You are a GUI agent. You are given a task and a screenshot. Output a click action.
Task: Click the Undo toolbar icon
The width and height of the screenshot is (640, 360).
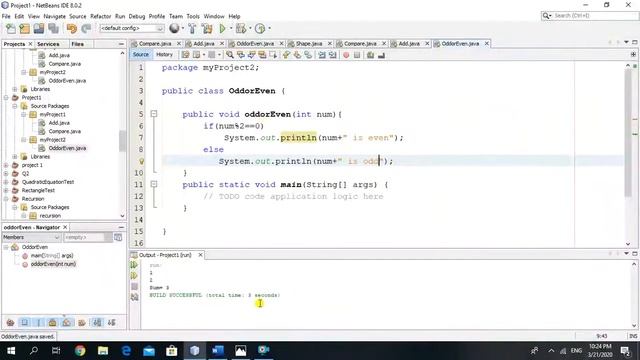(x=72, y=29)
